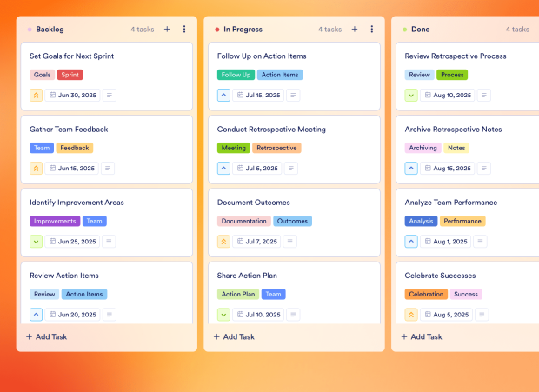Open the In Progress column three-dot menu
539x392 pixels.
tap(372, 30)
